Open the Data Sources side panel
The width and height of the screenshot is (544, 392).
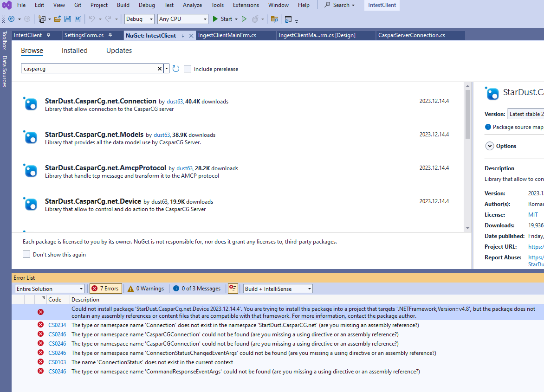pos(5,71)
